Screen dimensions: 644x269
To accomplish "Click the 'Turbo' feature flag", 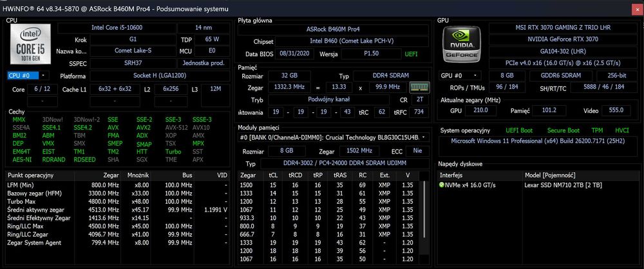I will click(173, 152).
